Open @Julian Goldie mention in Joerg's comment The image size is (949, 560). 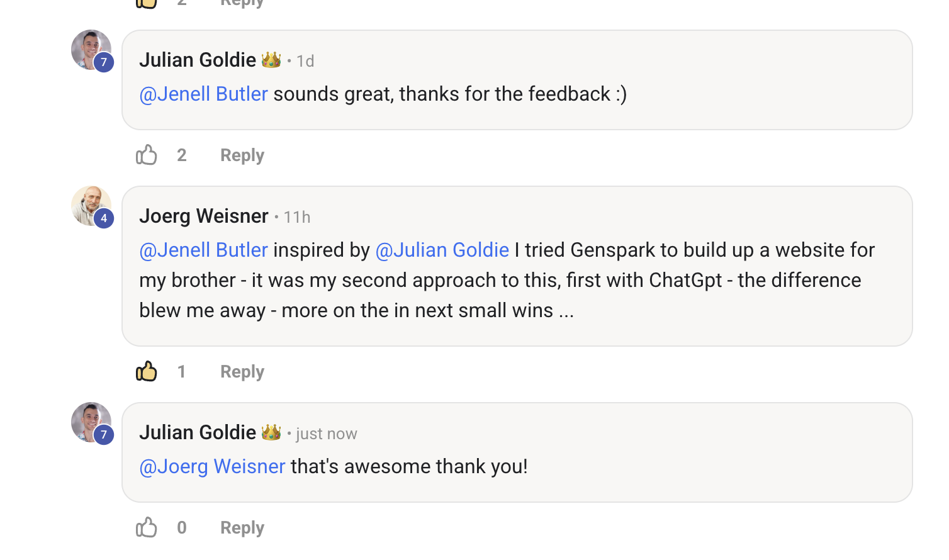point(442,250)
